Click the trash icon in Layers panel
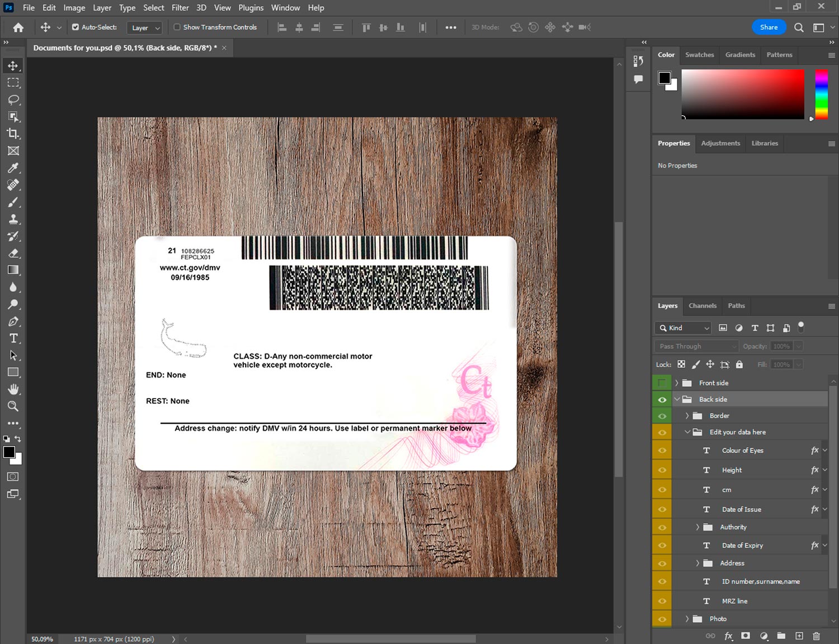 816,636
